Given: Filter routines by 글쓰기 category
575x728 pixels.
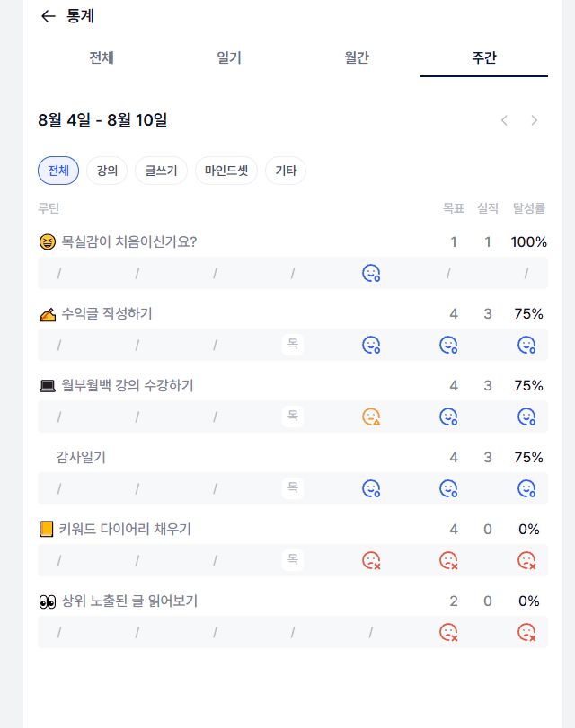Looking at the screenshot, I should pyautogui.click(x=162, y=171).
